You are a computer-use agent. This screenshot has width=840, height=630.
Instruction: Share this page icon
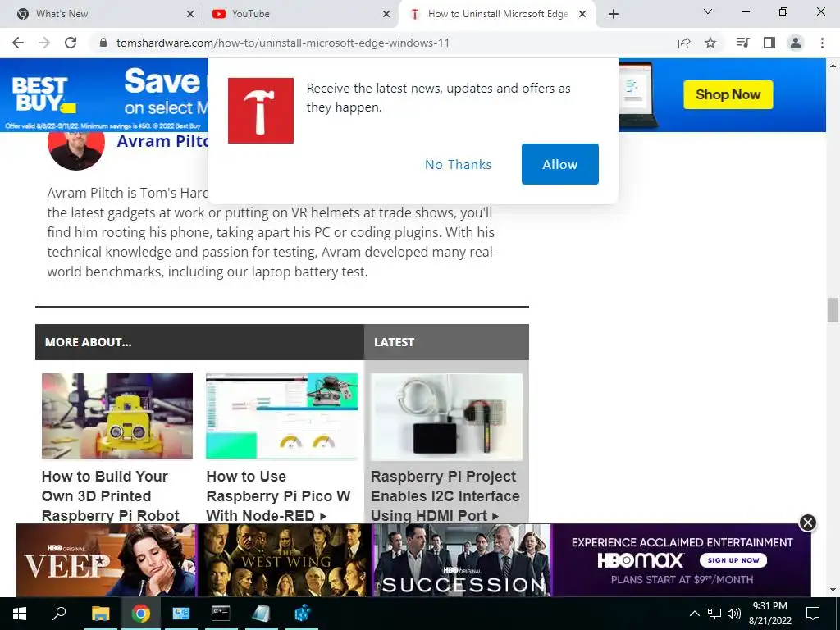pos(684,43)
